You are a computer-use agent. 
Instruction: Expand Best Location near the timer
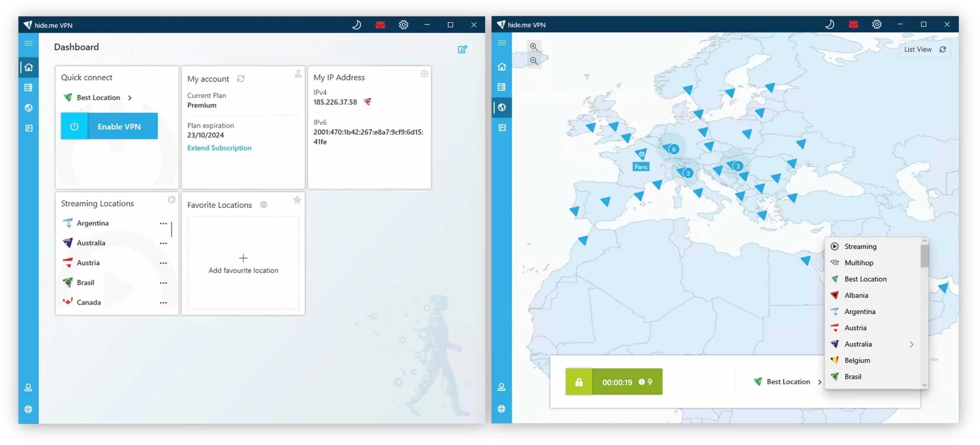[x=819, y=381]
